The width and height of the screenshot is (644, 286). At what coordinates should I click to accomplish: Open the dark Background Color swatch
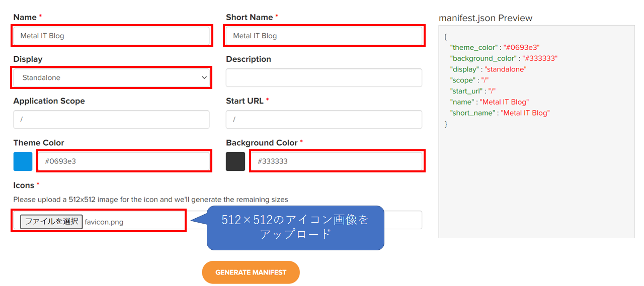pyautogui.click(x=235, y=161)
